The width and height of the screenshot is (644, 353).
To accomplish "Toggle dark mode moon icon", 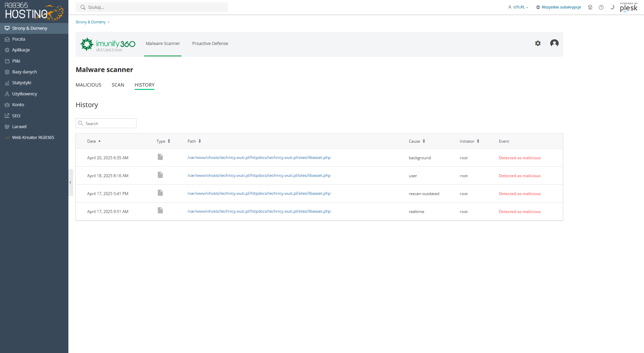I will click(612, 7).
